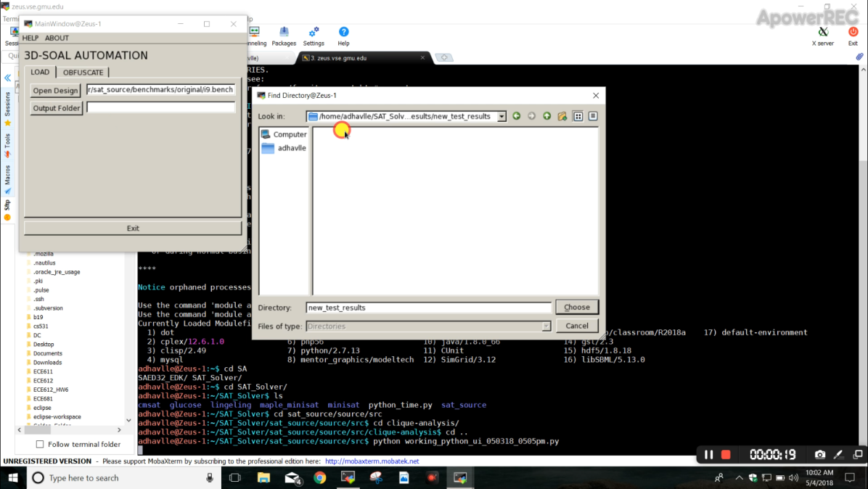
Task: Open the Mail app on the taskbar
Action: (292, 478)
